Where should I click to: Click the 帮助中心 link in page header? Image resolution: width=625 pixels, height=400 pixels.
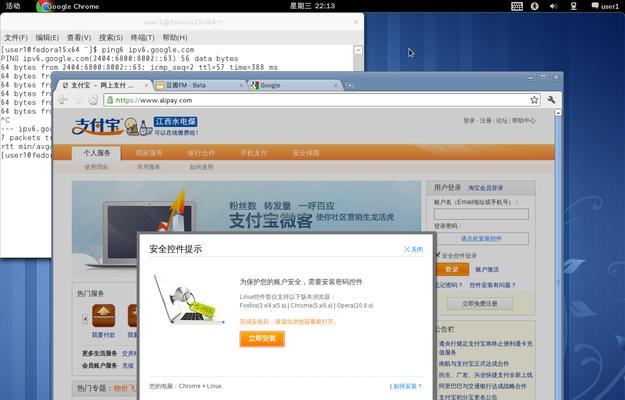523,121
